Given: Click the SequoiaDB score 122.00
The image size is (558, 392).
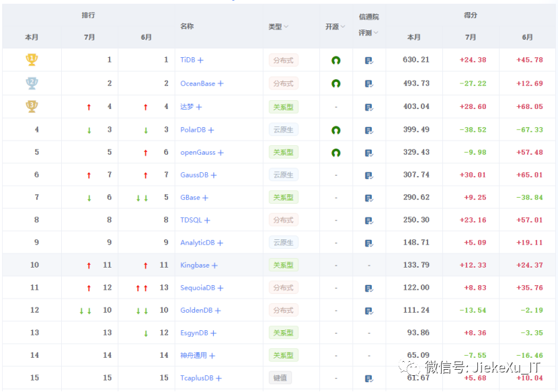Looking at the screenshot, I should click(416, 287).
